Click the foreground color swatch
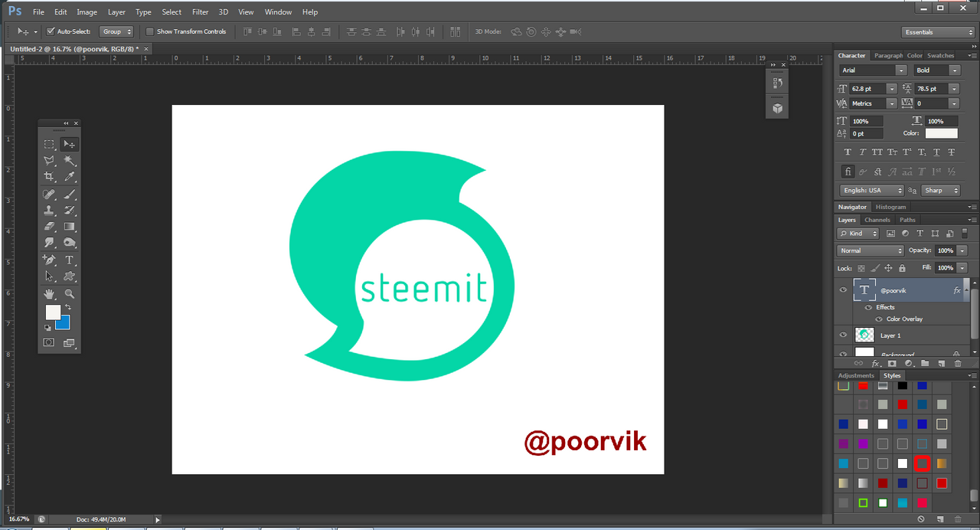The image size is (980, 530). click(x=52, y=312)
